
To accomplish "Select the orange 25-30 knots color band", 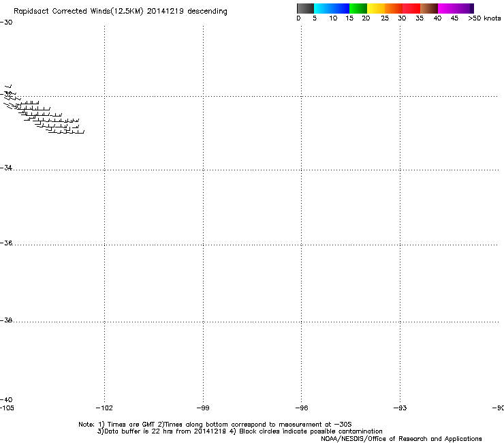I will pyautogui.click(x=394, y=8).
